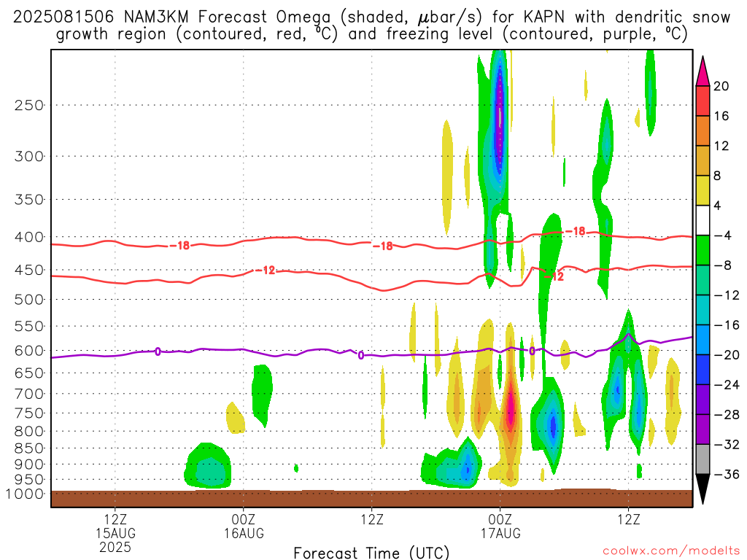Click the 600 pressure level label
The image size is (747, 560).
tap(29, 351)
